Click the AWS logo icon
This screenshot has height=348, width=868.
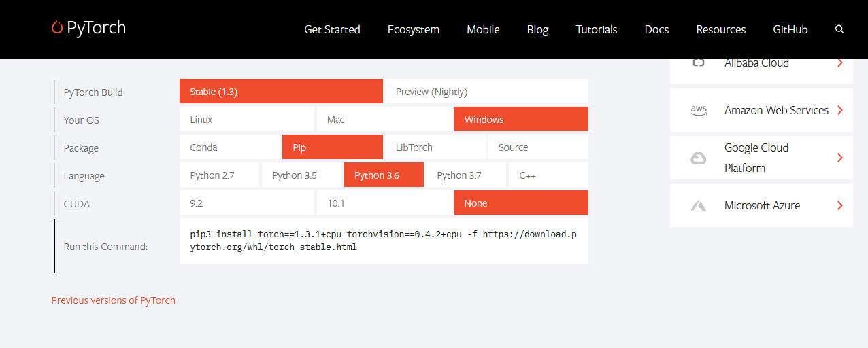click(699, 110)
